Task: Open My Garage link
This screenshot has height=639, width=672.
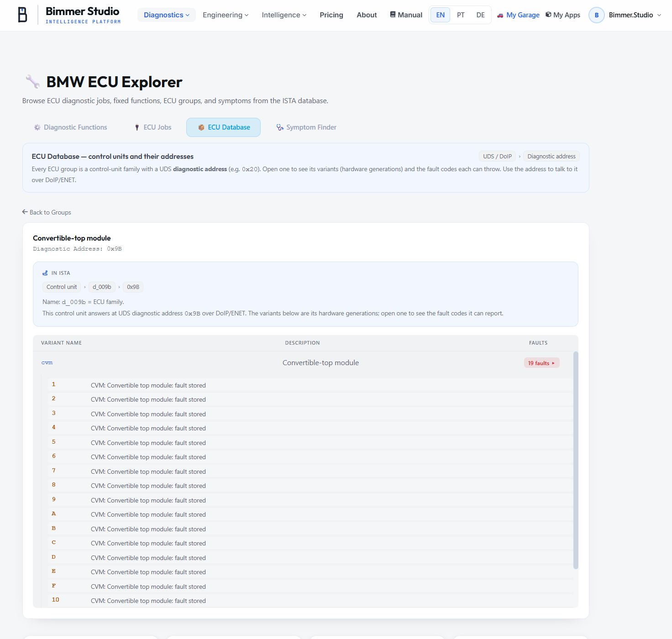Action: (518, 15)
